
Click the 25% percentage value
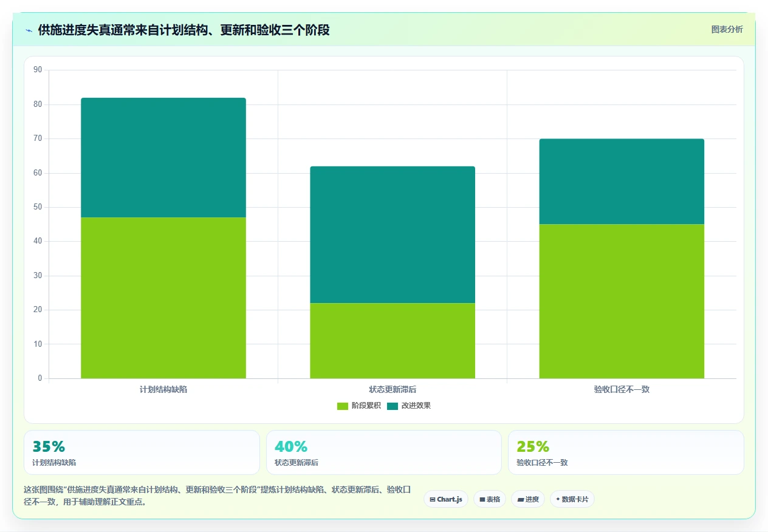tap(533, 446)
